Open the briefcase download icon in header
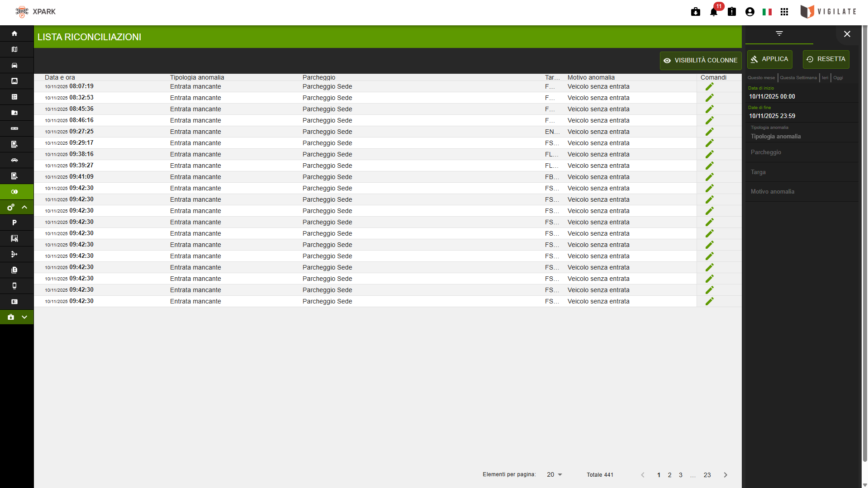 pos(696,12)
